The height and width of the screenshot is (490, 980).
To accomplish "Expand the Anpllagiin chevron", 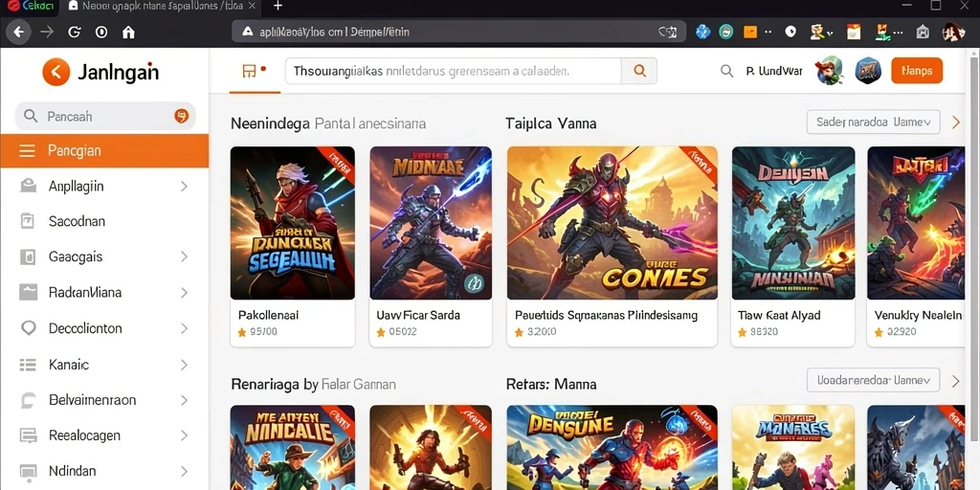I will click(x=184, y=187).
